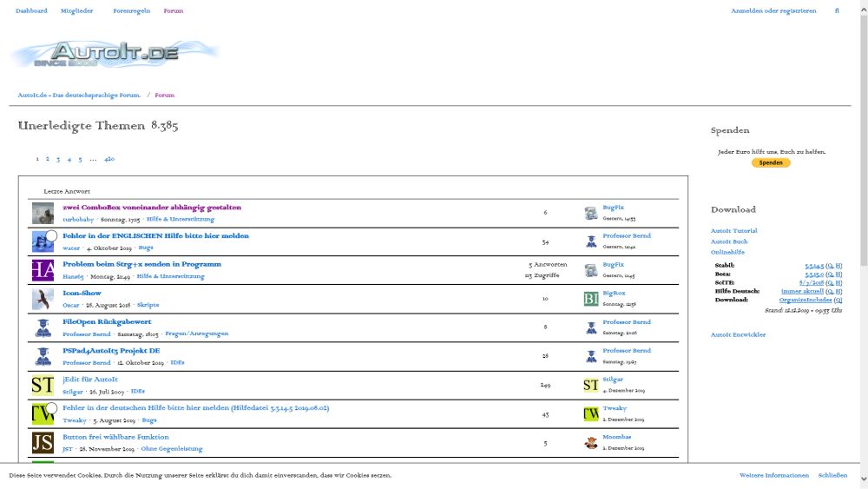
Task: Go to page 420 of results
Action: click(x=109, y=160)
